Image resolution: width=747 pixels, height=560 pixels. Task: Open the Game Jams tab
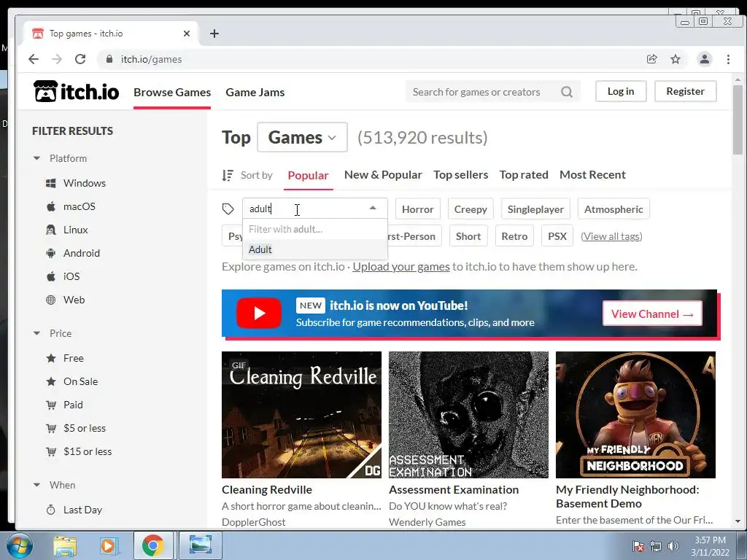coord(255,92)
